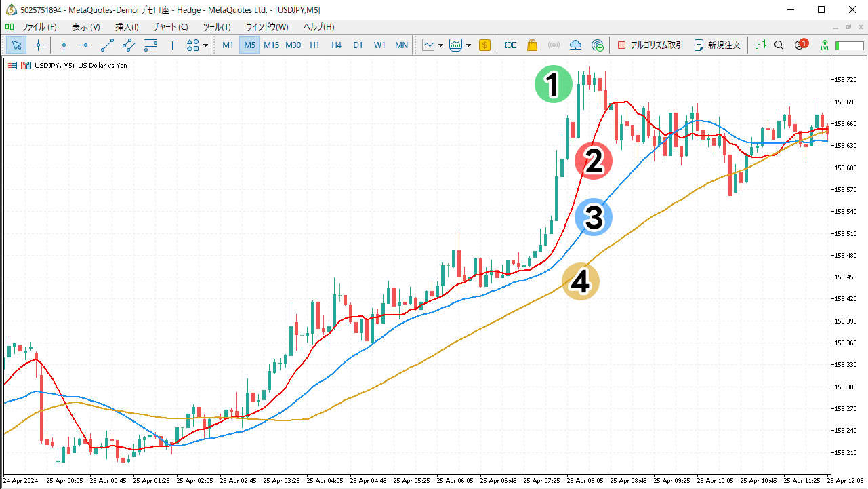Switch chart to H1 timeframe
Image resolution: width=868 pixels, height=489 pixels.
point(315,45)
